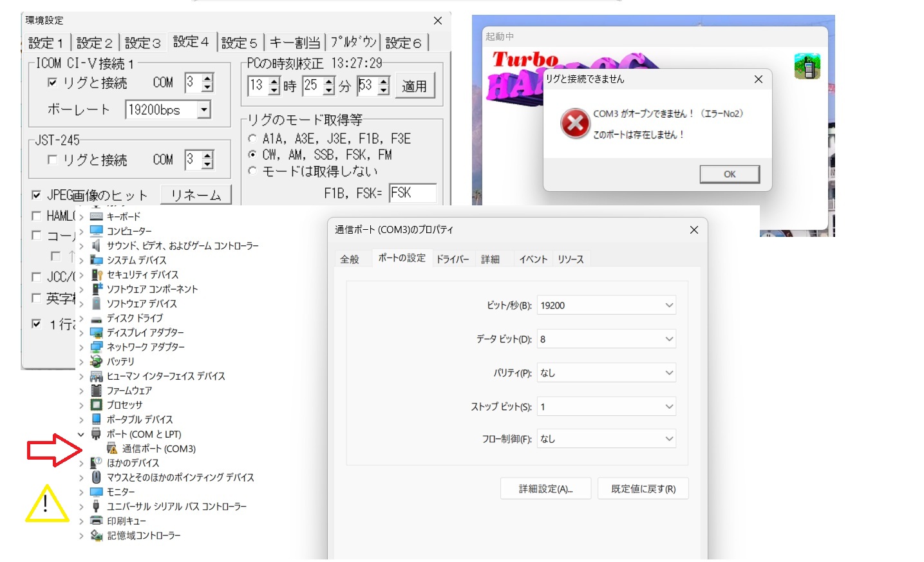Toggle the JCC/ checkbox

(37, 277)
